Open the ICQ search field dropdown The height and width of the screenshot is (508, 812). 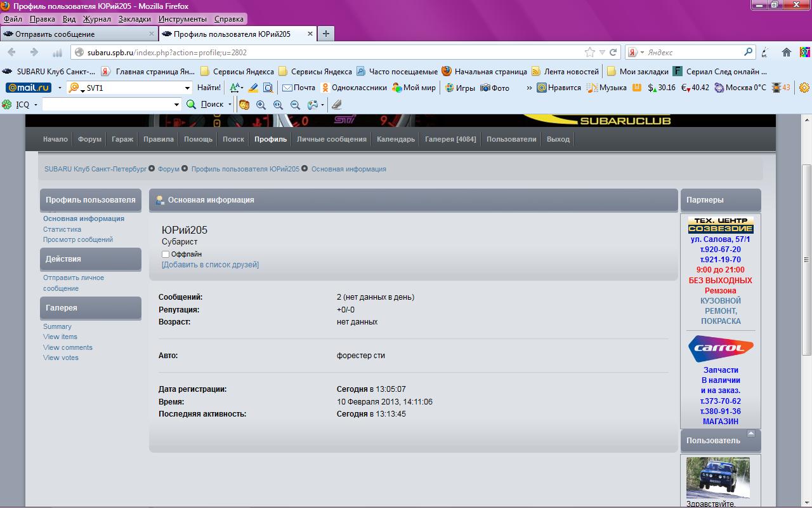point(176,104)
